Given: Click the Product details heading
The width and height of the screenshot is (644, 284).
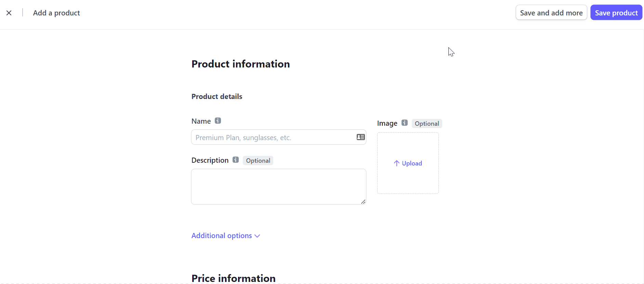Looking at the screenshot, I should [216, 96].
